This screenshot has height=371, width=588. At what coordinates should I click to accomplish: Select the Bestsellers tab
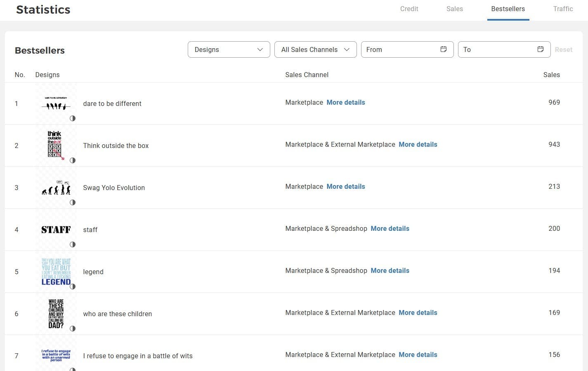click(508, 9)
